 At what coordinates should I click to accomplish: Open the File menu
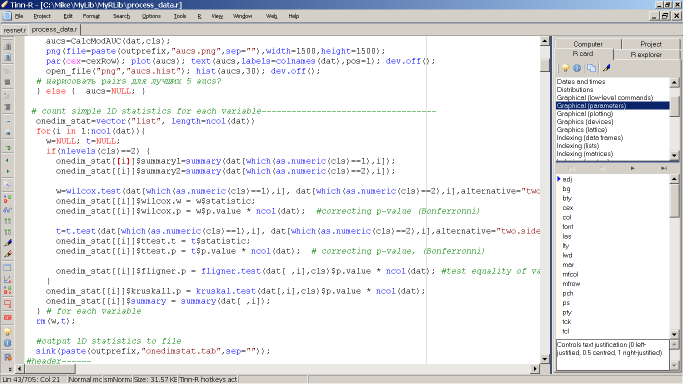19,16
